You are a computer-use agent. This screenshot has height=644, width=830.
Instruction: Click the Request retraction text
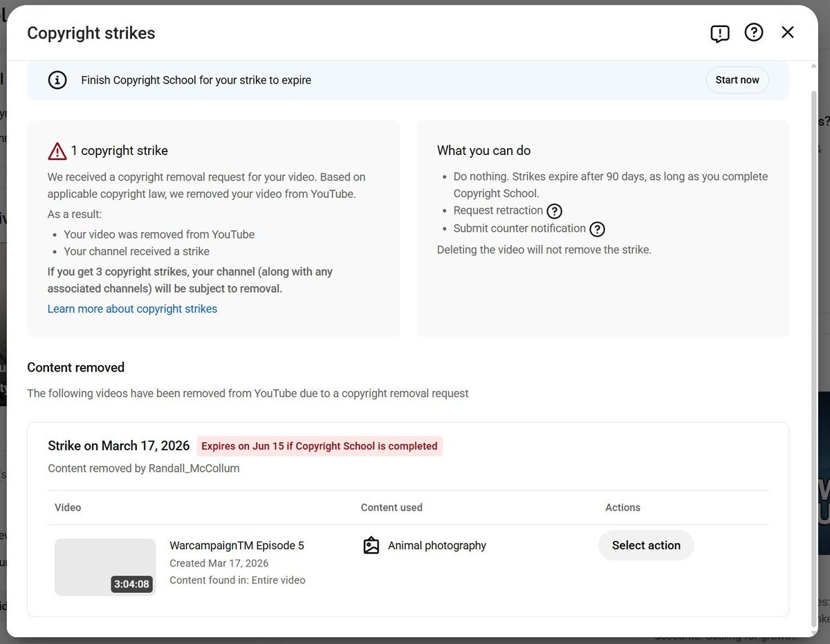(498, 210)
